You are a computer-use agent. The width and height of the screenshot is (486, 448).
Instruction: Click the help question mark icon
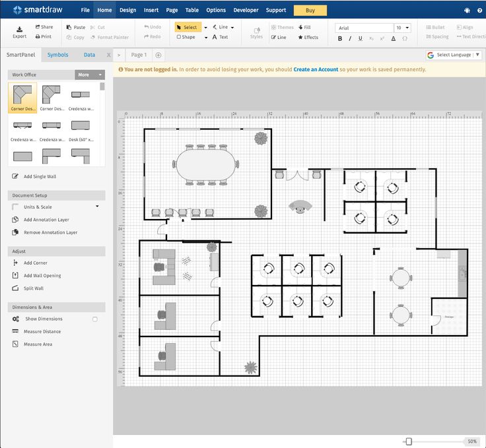click(479, 10)
